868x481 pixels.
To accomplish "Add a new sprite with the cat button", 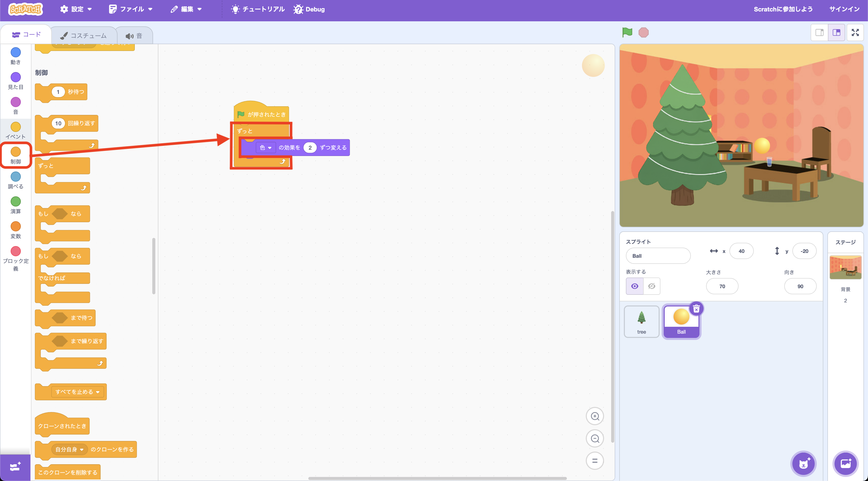I will click(x=804, y=463).
